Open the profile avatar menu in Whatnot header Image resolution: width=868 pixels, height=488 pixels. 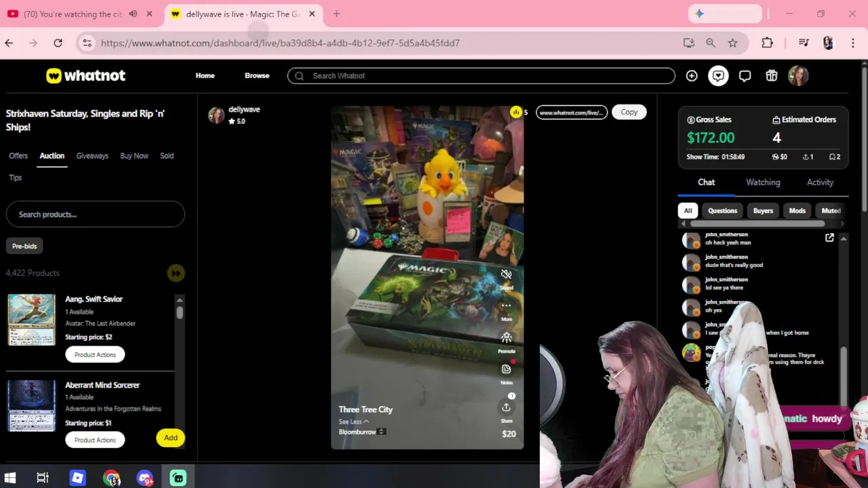[798, 76]
